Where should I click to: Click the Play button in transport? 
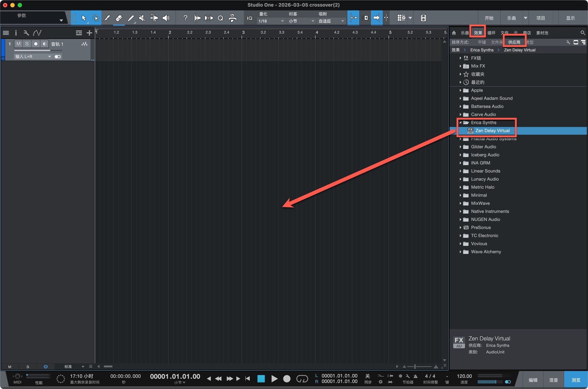pyautogui.click(x=274, y=379)
